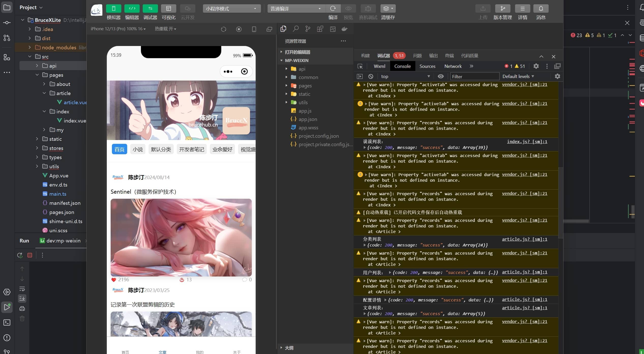Open article.vue in the Project tree

click(x=72, y=102)
